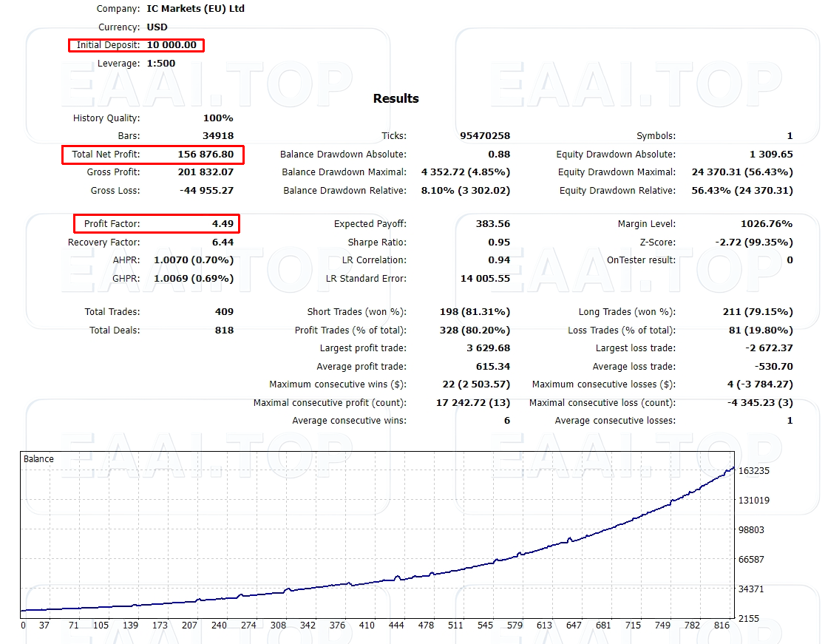Select the Gross Loss value -44 955.27
The image size is (825, 644).
[206, 191]
